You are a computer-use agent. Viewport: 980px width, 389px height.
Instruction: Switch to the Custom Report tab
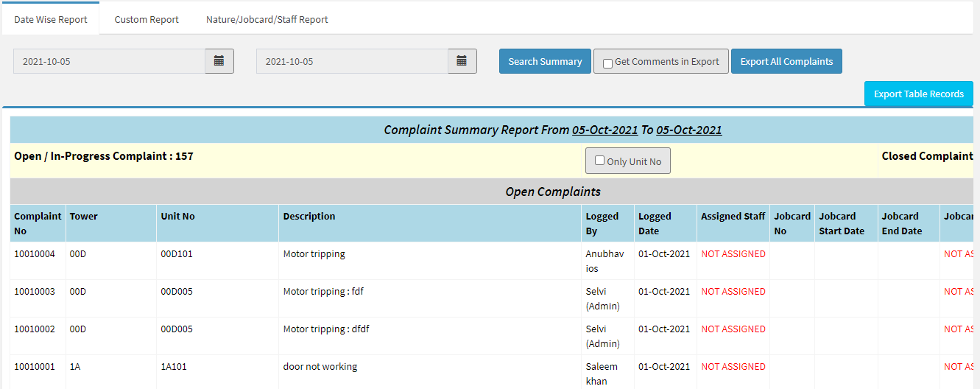(x=147, y=19)
